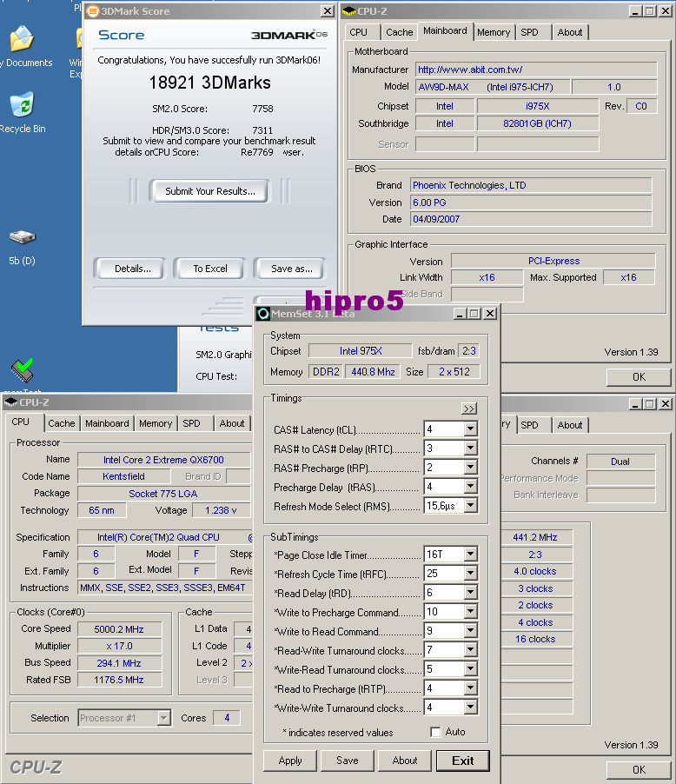Switch to About tab in lower-right CPU-Z window

pyautogui.click(x=570, y=425)
